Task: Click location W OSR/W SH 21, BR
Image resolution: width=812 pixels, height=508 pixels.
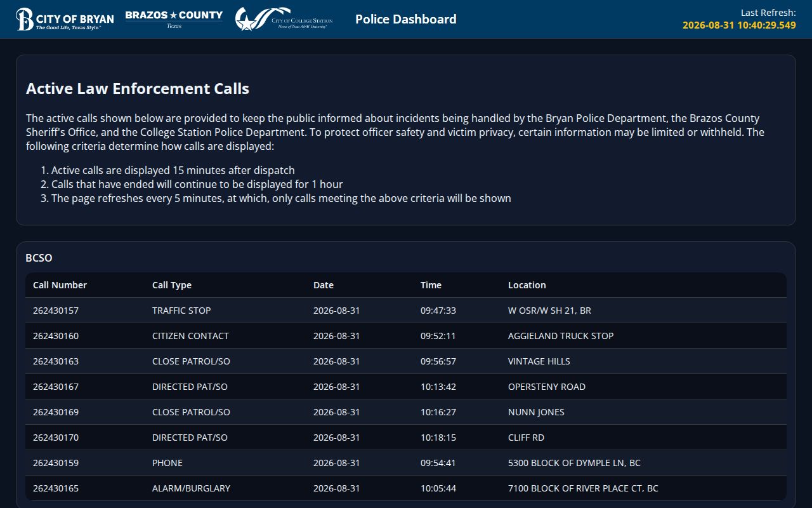Action: (549, 311)
